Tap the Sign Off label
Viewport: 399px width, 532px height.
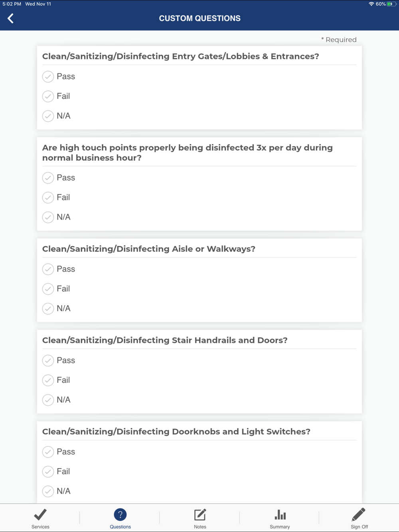pyautogui.click(x=359, y=527)
